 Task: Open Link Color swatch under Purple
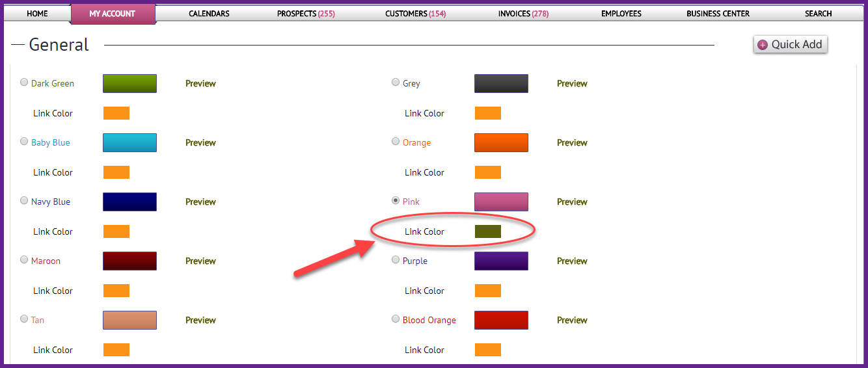click(x=488, y=291)
